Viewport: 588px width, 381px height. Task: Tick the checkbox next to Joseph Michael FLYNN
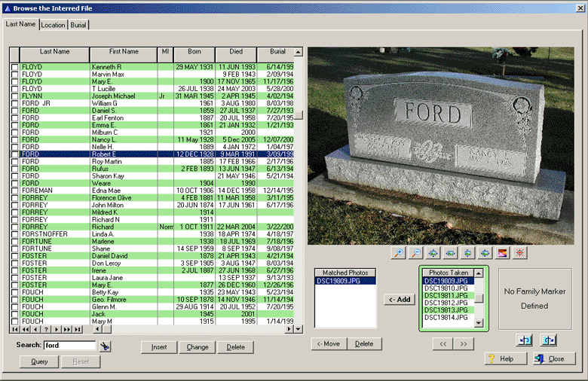coord(14,96)
